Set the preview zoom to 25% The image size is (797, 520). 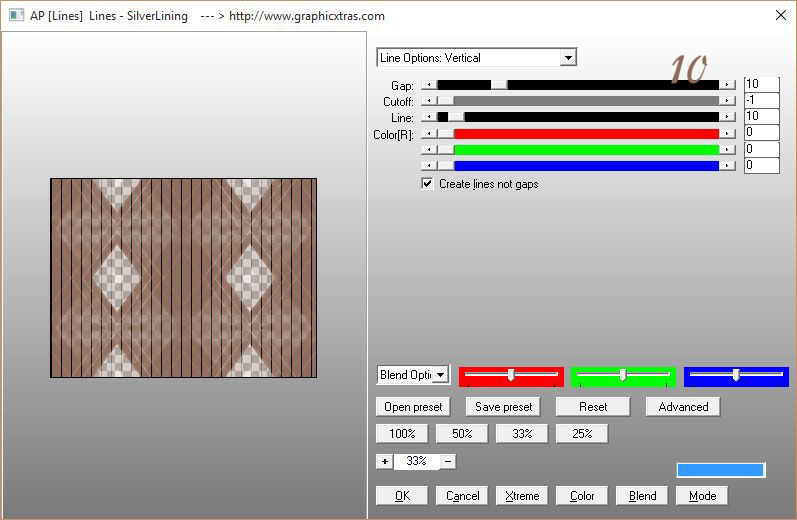(x=582, y=434)
